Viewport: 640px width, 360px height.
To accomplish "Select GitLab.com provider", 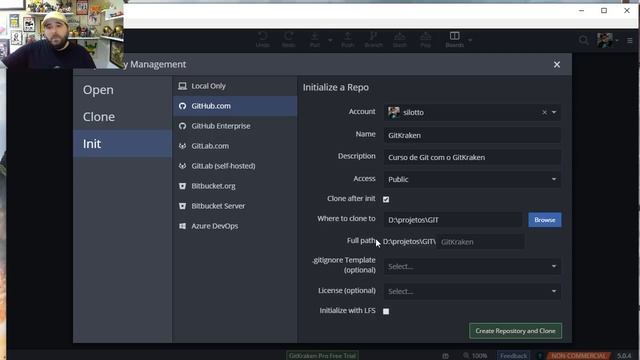I will pos(235,146).
